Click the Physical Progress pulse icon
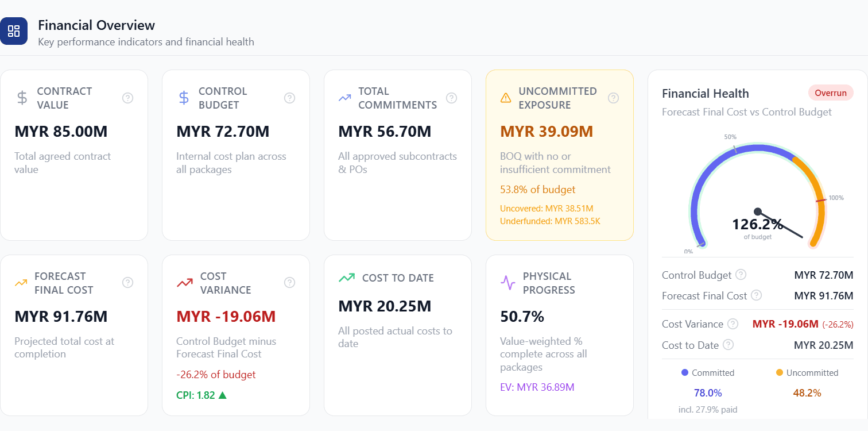Screen dimensions: 868x431 tap(508, 283)
